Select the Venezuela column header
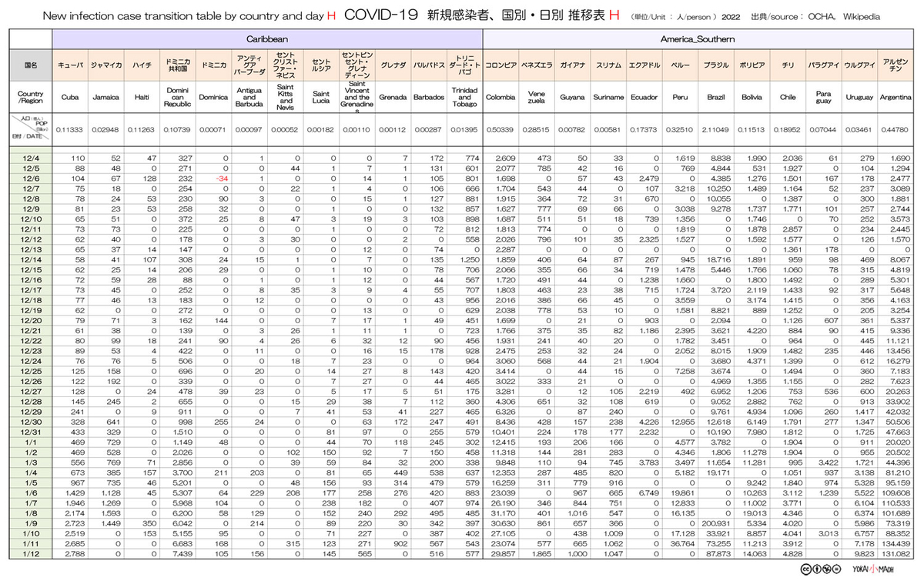 coord(535,98)
